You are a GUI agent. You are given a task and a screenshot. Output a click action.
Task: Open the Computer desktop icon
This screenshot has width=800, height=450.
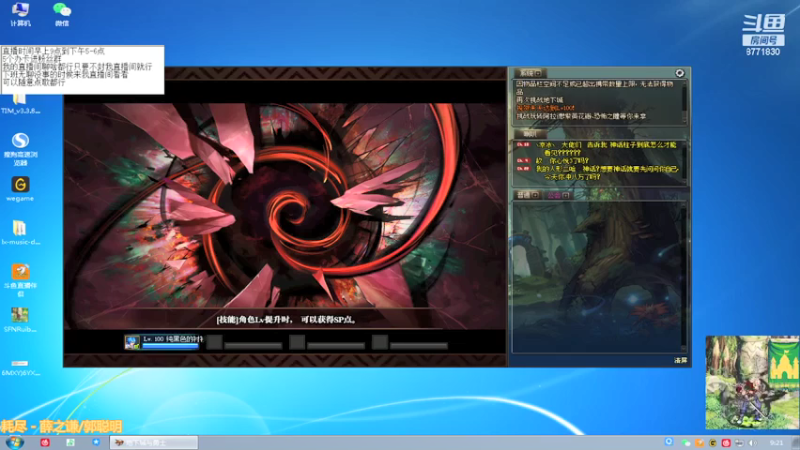tap(20, 14)
